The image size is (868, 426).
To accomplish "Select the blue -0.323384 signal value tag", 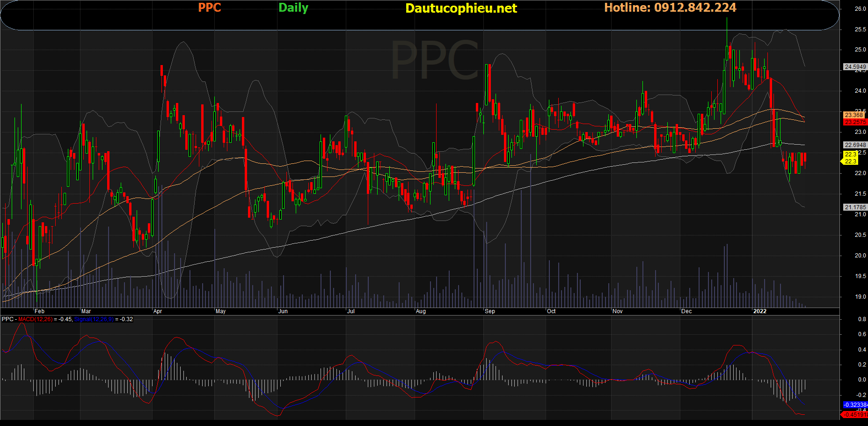I will [855, 404].
